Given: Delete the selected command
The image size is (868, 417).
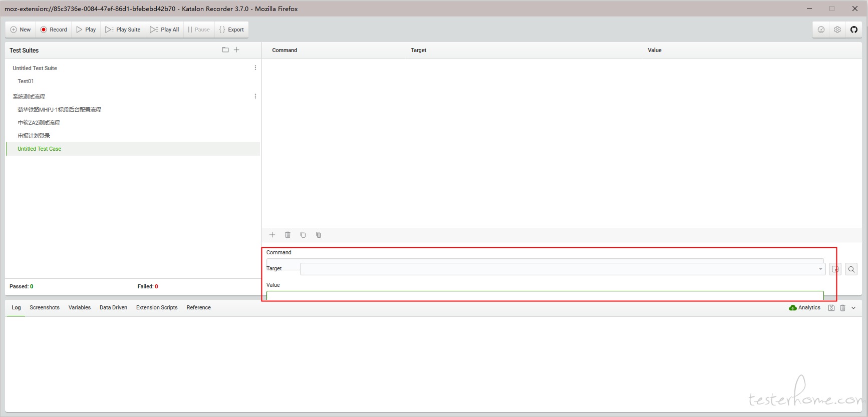Looking at the screenshot, I should click(x=287, y=235).
